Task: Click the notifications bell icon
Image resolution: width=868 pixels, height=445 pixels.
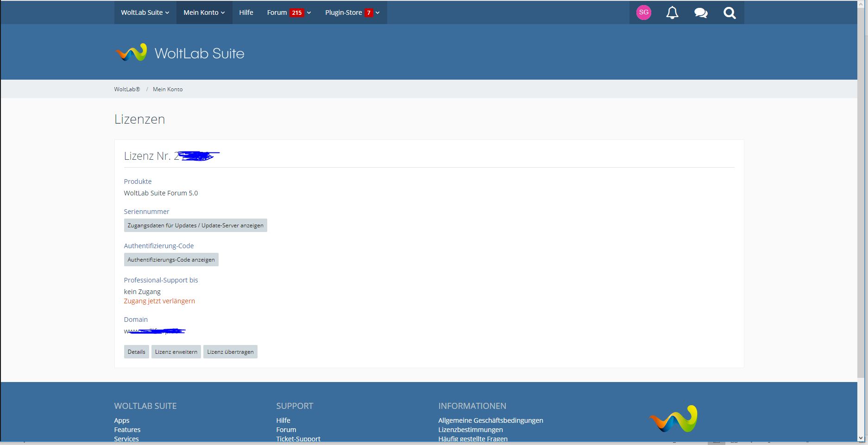Action: tap(672, 13)
